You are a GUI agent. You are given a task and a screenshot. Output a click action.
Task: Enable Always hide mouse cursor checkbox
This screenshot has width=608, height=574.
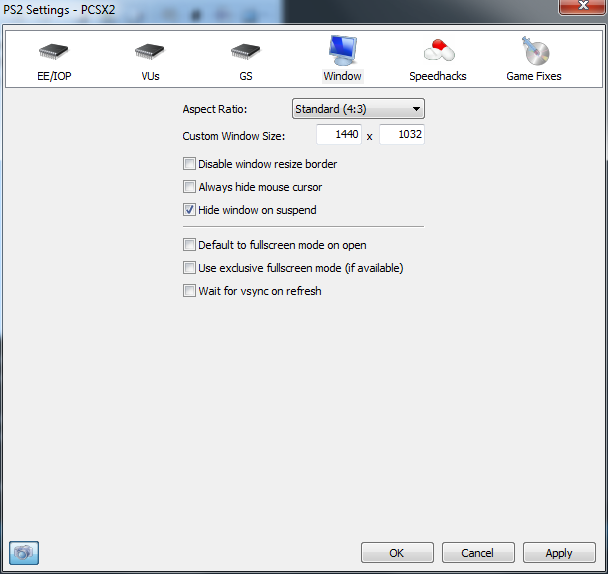coord(189,187)
